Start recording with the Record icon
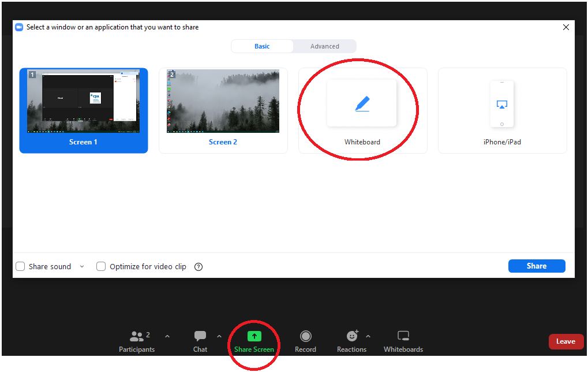 [305, 336]
